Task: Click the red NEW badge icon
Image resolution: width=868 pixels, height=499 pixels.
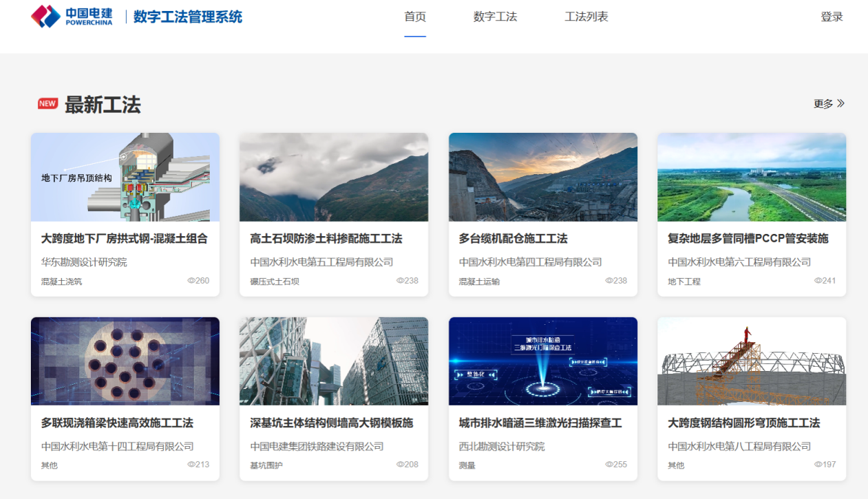Action: point(47,104)
